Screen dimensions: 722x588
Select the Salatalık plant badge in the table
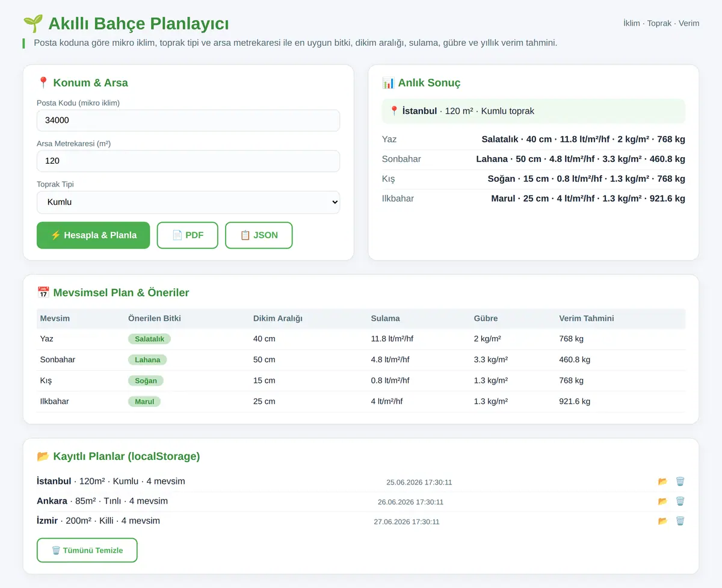coord(150,339)
